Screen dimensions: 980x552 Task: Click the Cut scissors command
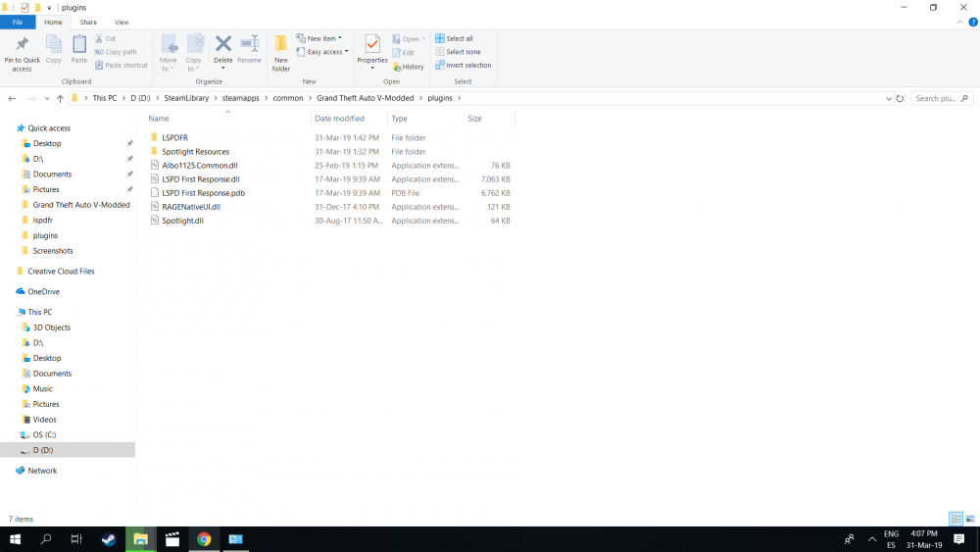pyautogui.click(x=106, y=39)
